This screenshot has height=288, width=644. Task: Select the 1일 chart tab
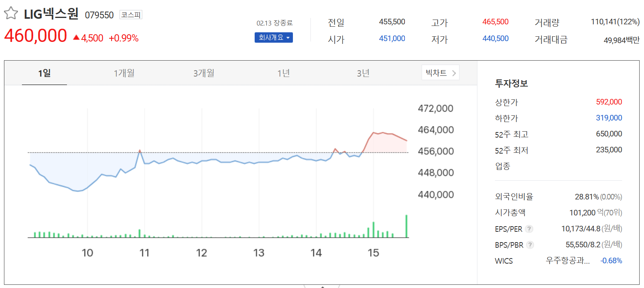(x=44, y=73)
